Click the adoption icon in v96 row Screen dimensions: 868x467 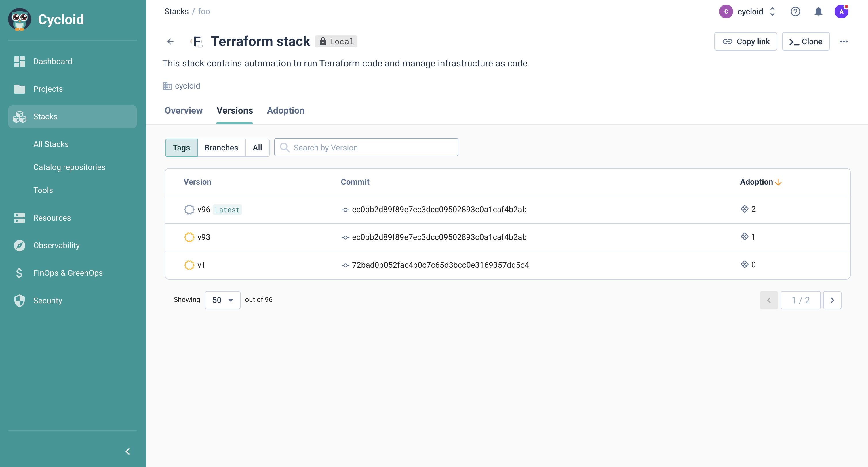745,209
